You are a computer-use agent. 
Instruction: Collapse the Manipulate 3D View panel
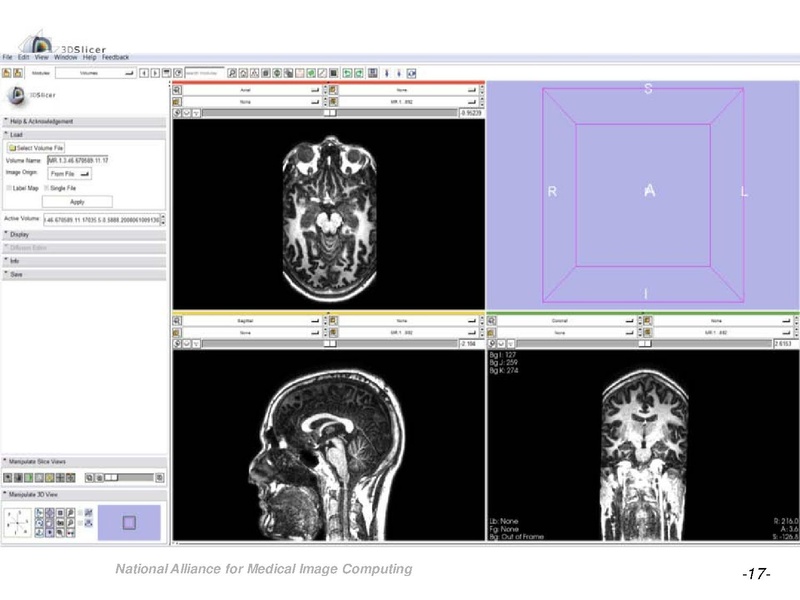84,495
